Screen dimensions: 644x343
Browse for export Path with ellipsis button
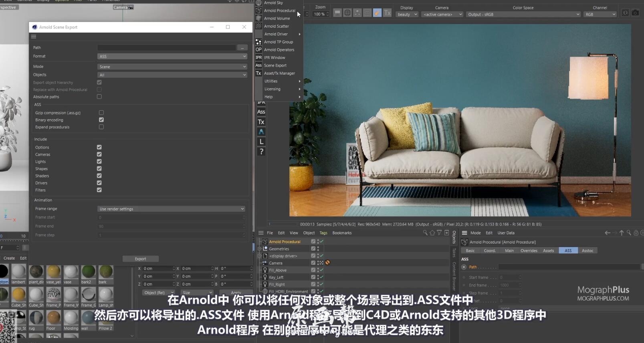point(242,48)
